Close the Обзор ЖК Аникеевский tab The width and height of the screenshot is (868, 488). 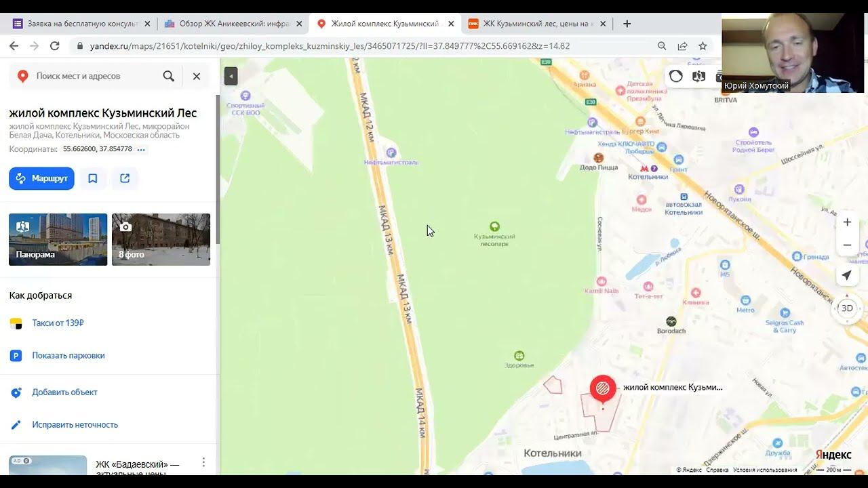[299, 24]
